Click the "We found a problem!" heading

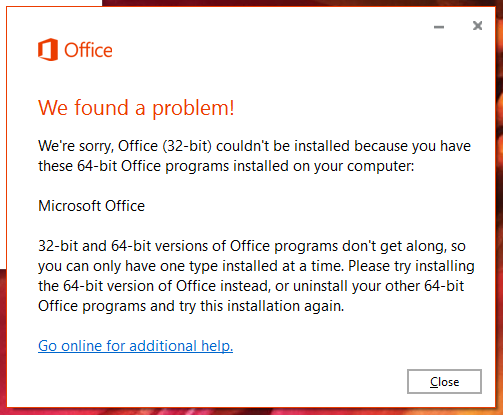136,108
